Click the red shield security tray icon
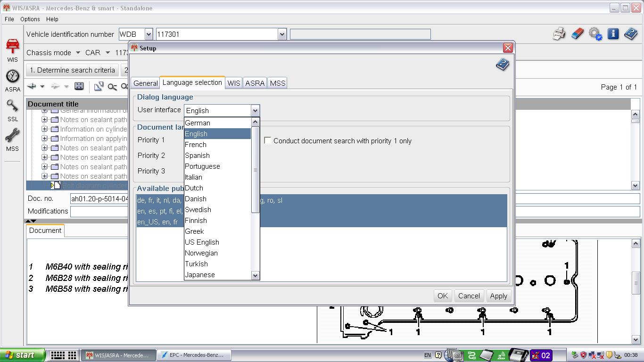The width and height of the screenshot is (644, 362). click(x=583, y=355)
